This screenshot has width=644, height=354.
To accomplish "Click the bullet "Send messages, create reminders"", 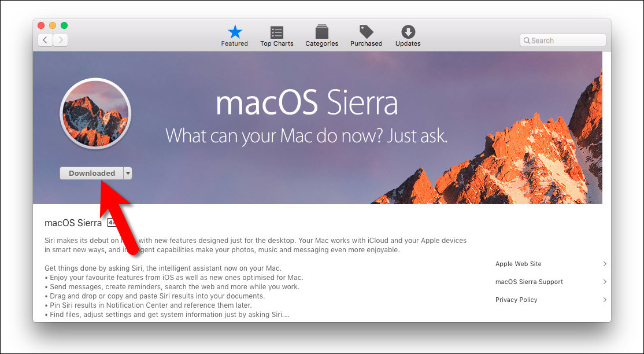I will click(x=172, y=287).
